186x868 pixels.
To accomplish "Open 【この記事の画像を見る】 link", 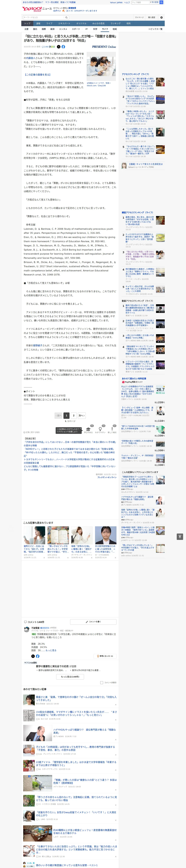I will click(x=38, y=75).
